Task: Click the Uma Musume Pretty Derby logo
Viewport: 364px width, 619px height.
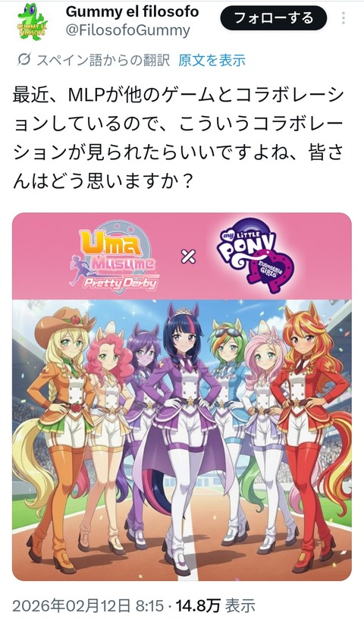Action: (x=115, y=259)
